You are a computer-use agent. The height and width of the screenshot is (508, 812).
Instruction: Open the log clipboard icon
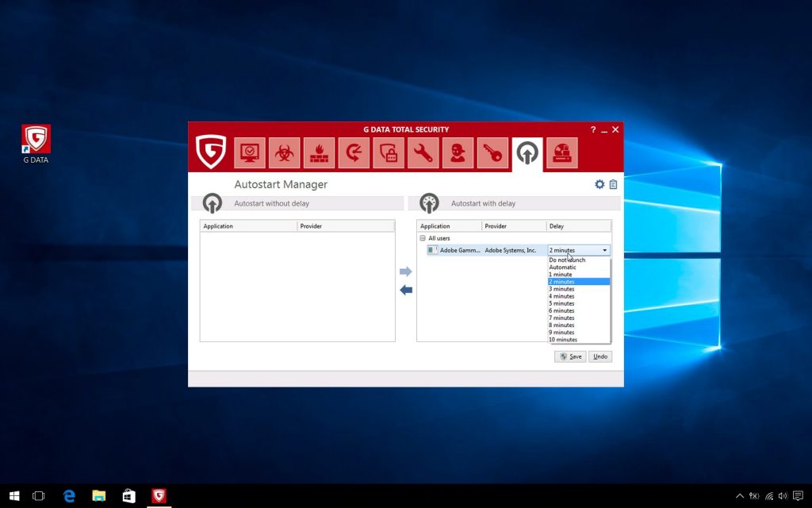(613, 184)
